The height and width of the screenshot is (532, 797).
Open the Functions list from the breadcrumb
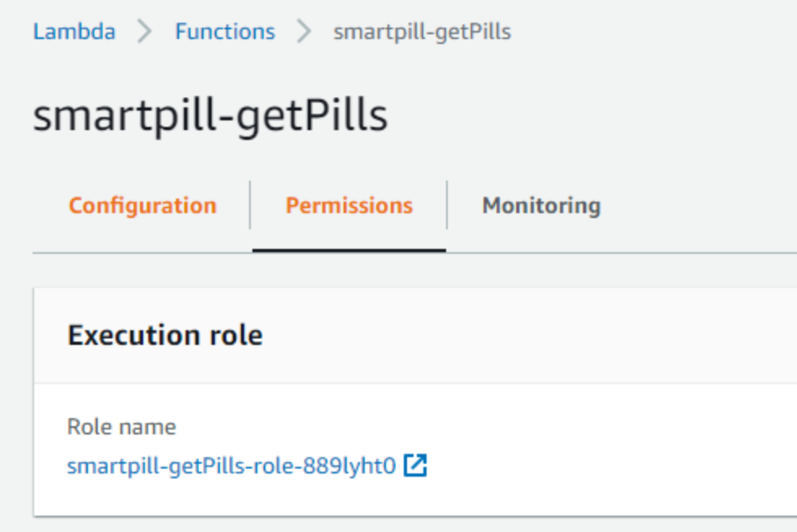click(225, 31)
